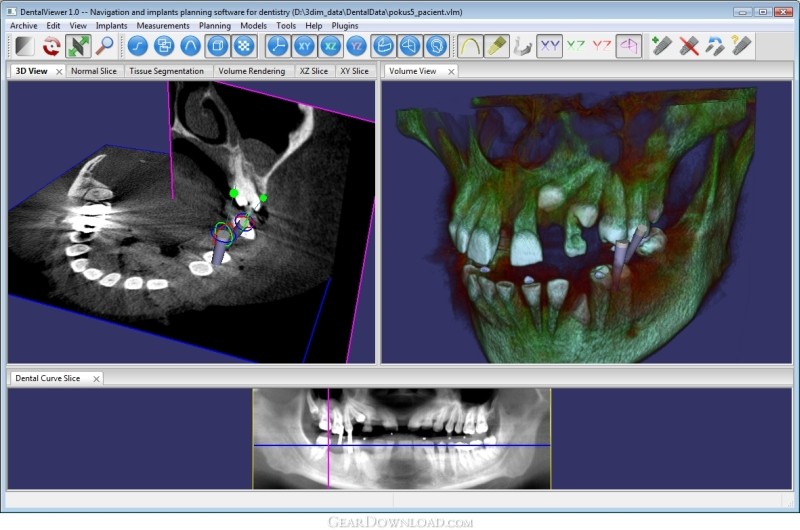Image resolution: width=800 pixels, height=530 pixels.
Task: Click the yellow marker highlighter icon
Action: (496, 46)
